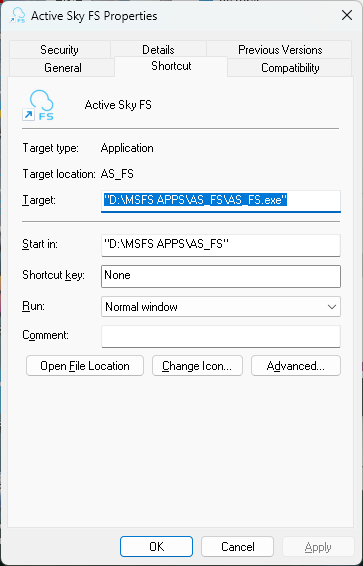Open the Details tab

point(158,49)
